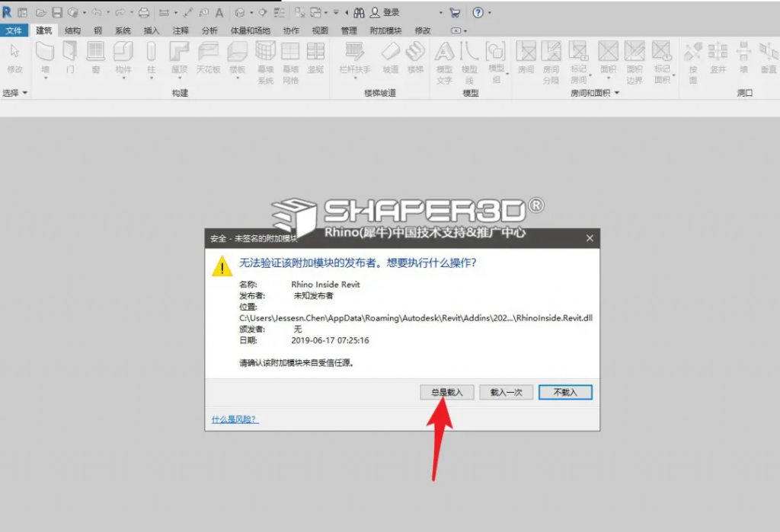
Task: Select the Room (房间) tool
Action: point(526,58)
